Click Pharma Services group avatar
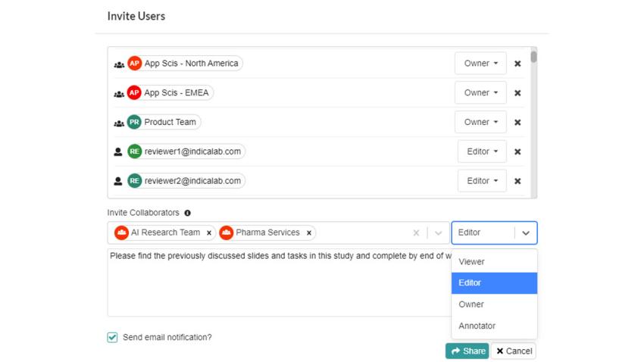Viewport: 644px width, 362px height. coord(227,232)
